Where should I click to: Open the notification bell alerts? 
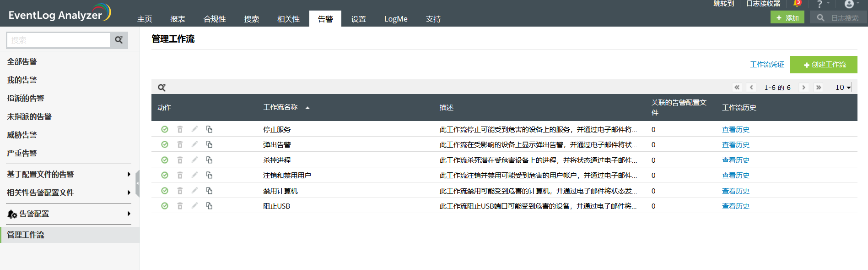point(797,4)
